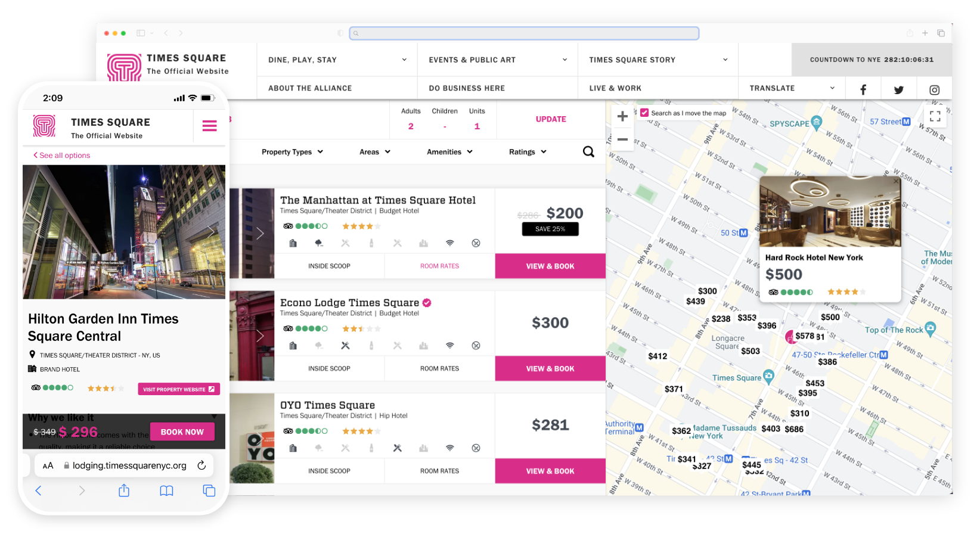Close the Hard Rock Hotel map popup
980x537 pixels.
[x=895, y=181]
